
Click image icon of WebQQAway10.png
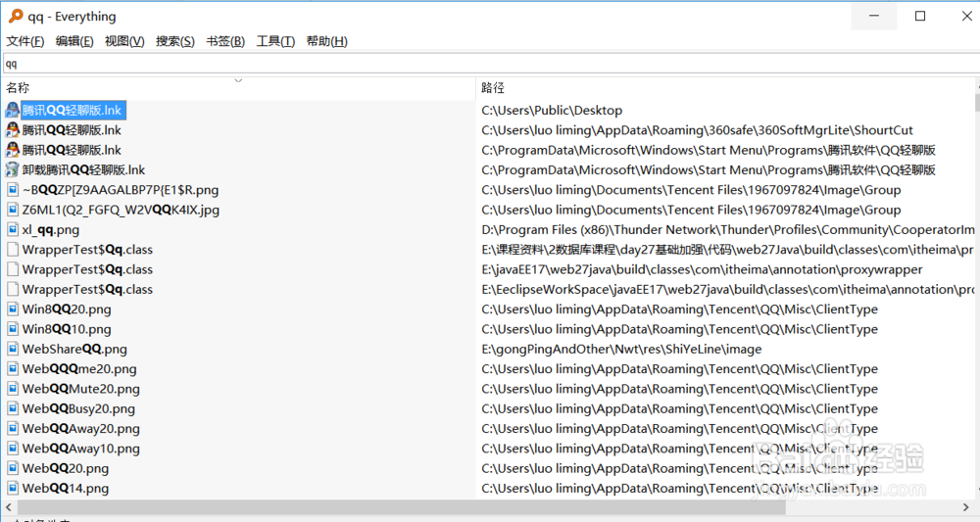(x=13, y=449)
